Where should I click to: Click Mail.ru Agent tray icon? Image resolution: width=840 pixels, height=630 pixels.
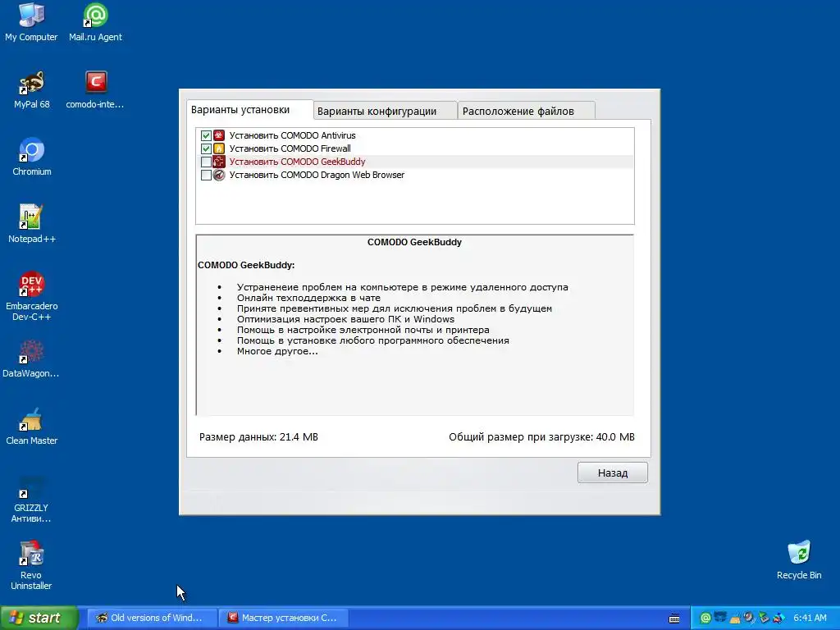(706, 619)
